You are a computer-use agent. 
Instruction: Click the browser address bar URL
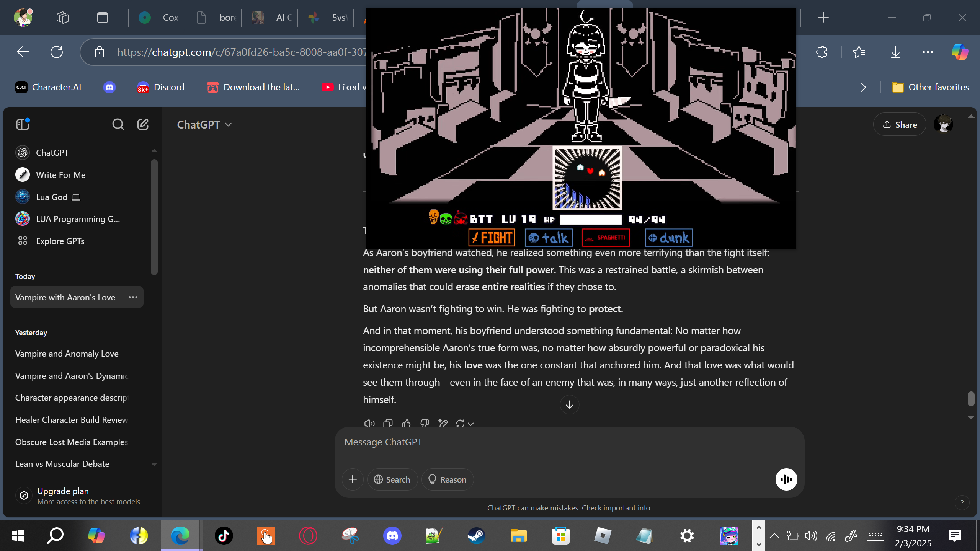pyautogui.click(x=242, y=52)
